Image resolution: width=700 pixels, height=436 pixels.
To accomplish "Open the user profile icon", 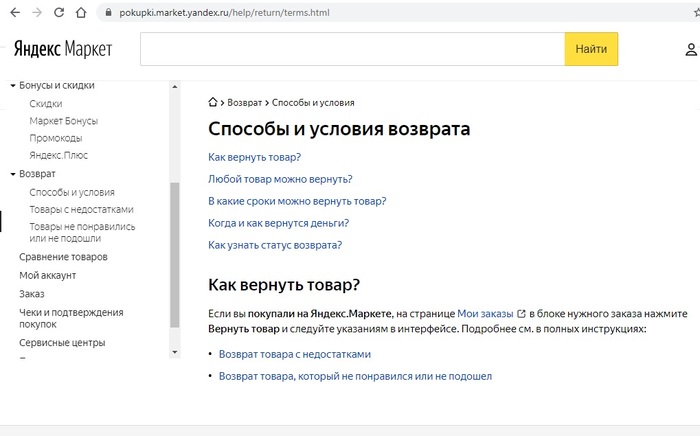I will (x=691, y=49).
